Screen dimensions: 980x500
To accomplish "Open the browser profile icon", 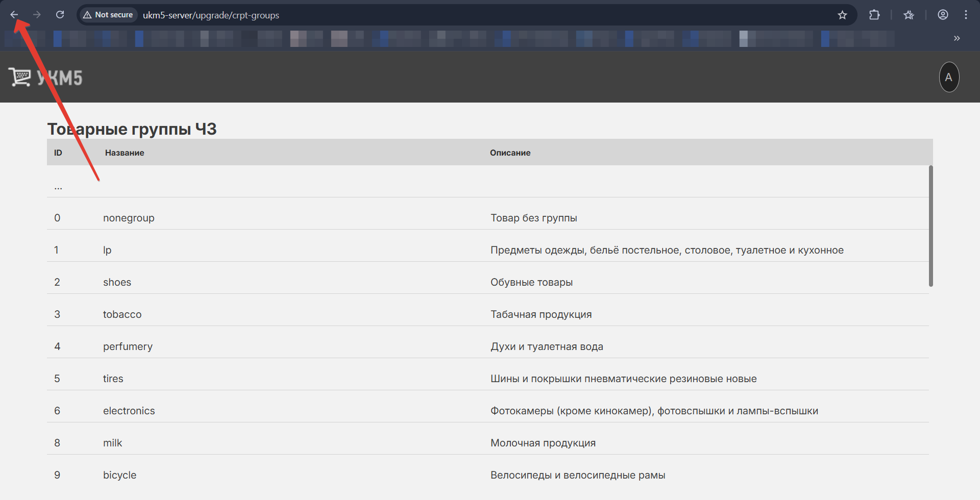I will (943, 15).
